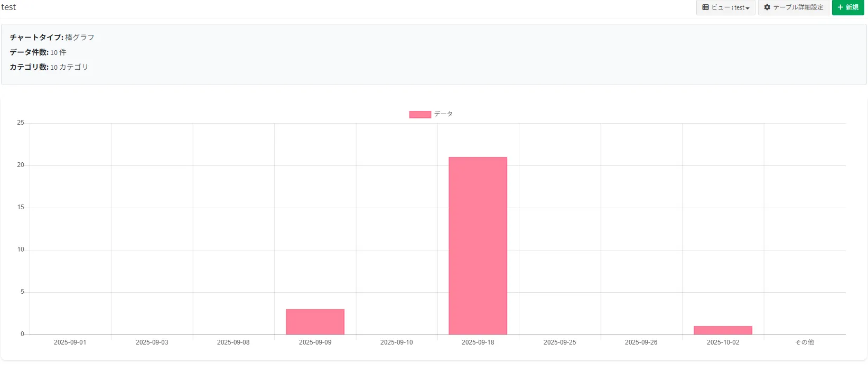Click the 2025-09-01 x-axis label
The height and width of the screenshot is (372, 868).
click(70, 342)
